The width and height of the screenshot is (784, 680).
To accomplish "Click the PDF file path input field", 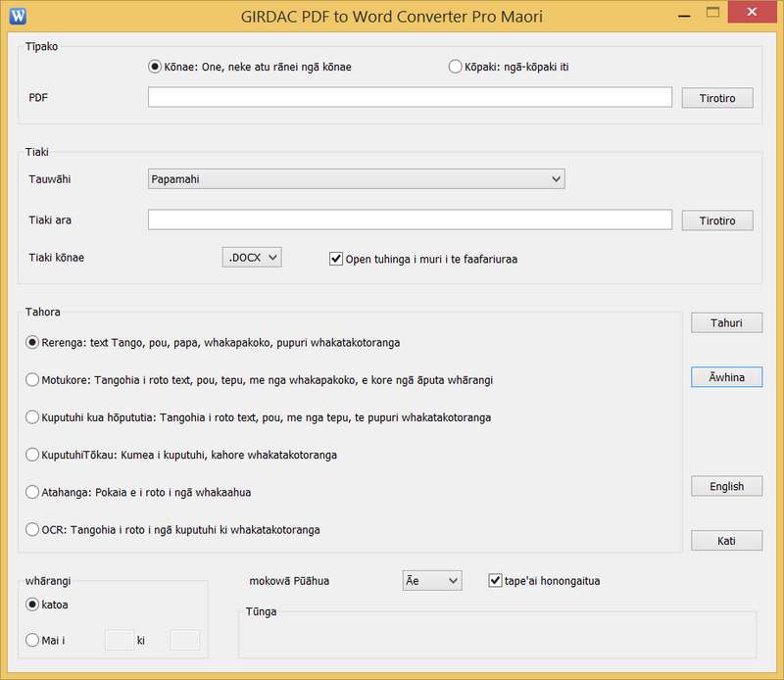I will [410, 97].
